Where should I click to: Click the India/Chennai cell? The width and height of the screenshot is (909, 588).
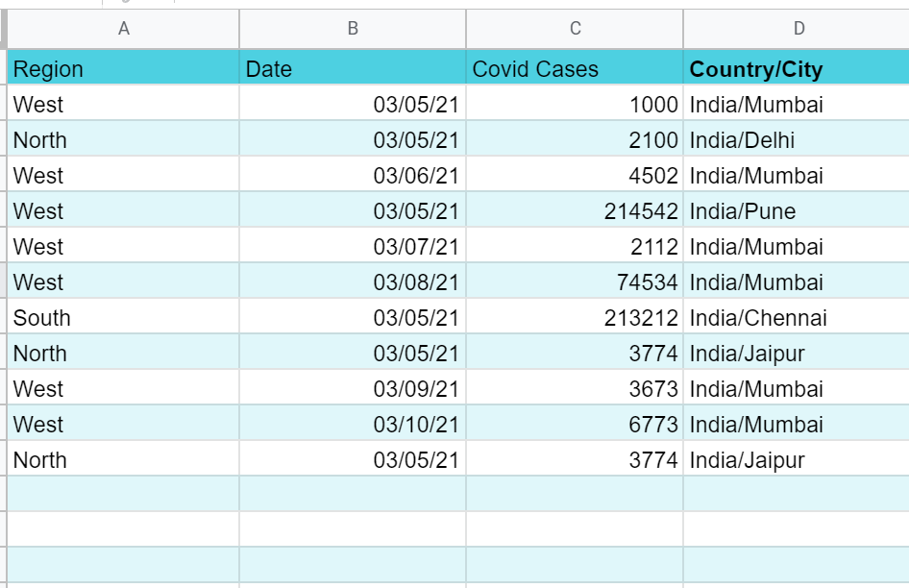[797, 317]
